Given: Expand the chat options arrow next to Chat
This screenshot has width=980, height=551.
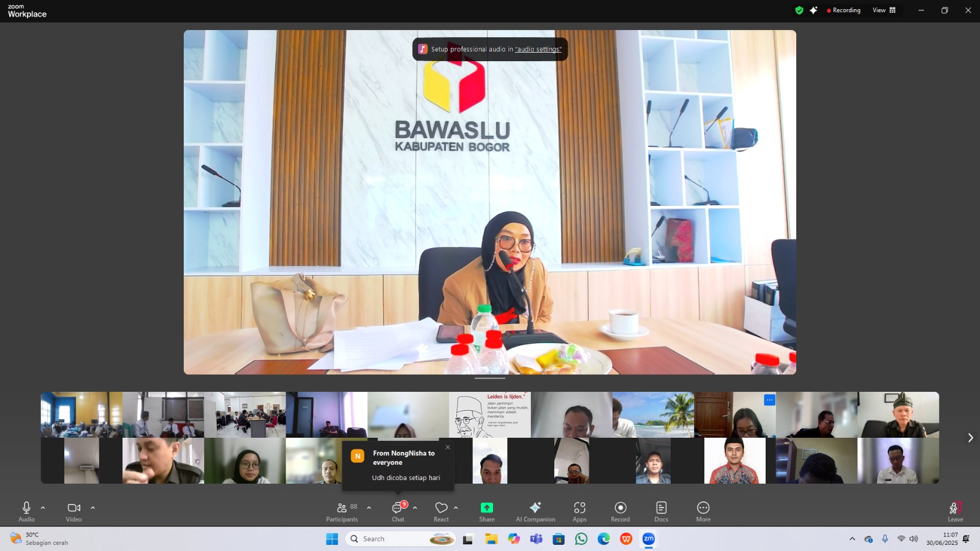Looking at the screenshot, I should 415,508.
